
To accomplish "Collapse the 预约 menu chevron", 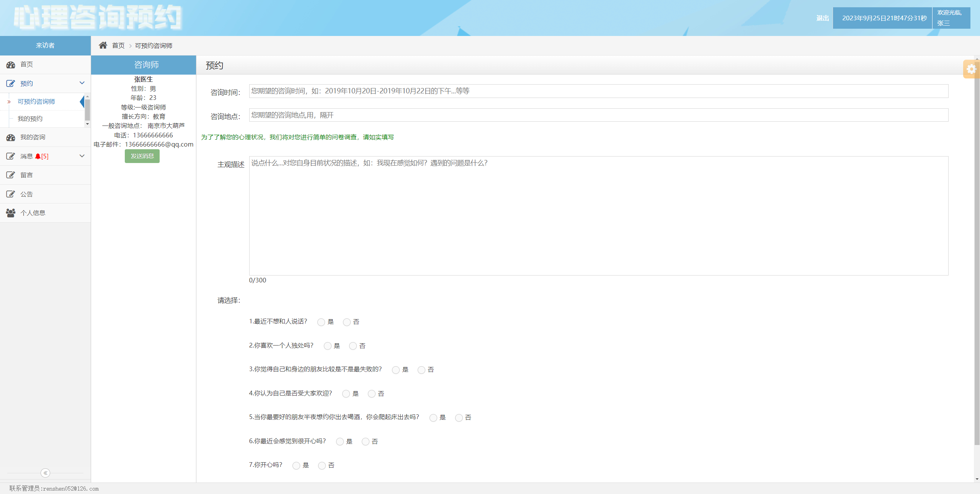I will point(82,83).
